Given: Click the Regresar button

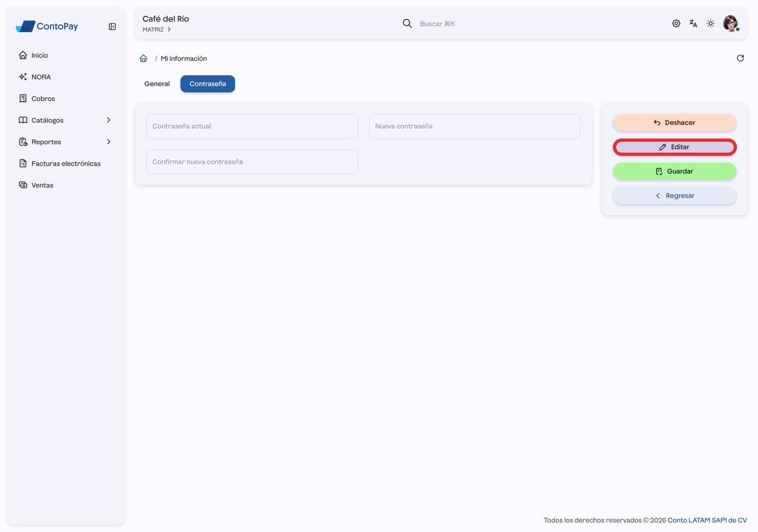Looking at the screenshot, I should tap(675, 196).
